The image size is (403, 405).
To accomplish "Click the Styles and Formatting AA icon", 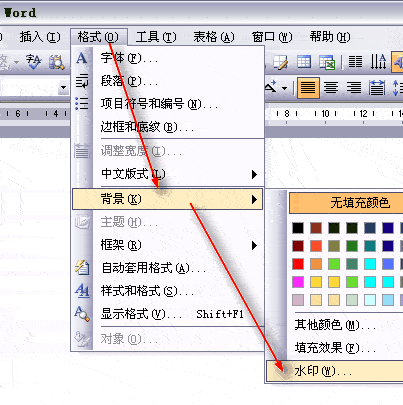I will 82,290.
